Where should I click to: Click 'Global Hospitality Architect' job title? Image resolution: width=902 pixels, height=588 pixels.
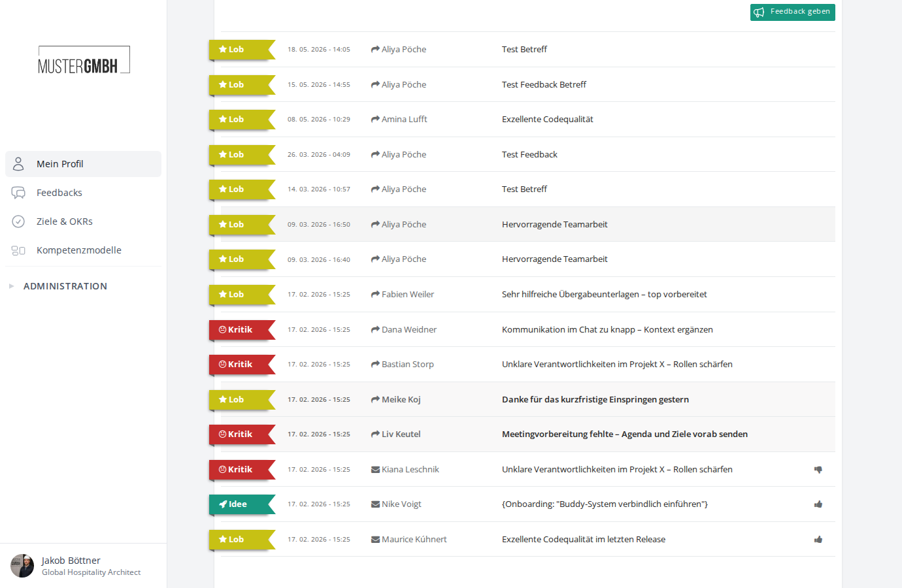pyautogui.click(x=91, y=572)
